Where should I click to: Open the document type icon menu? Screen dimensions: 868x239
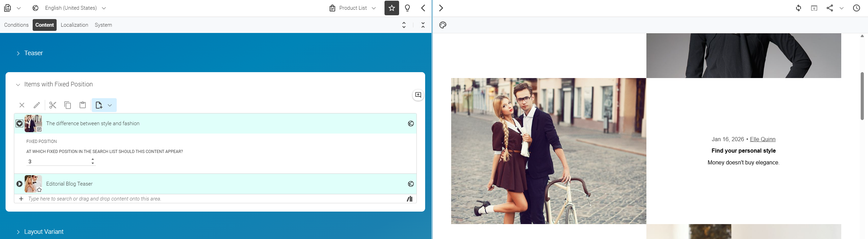(8, 8)
